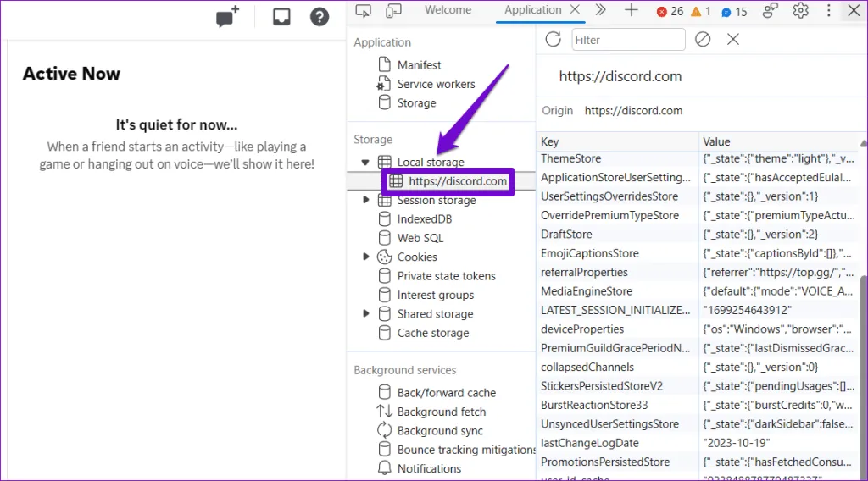Collapse the Local storage tree node

point(365,162)
